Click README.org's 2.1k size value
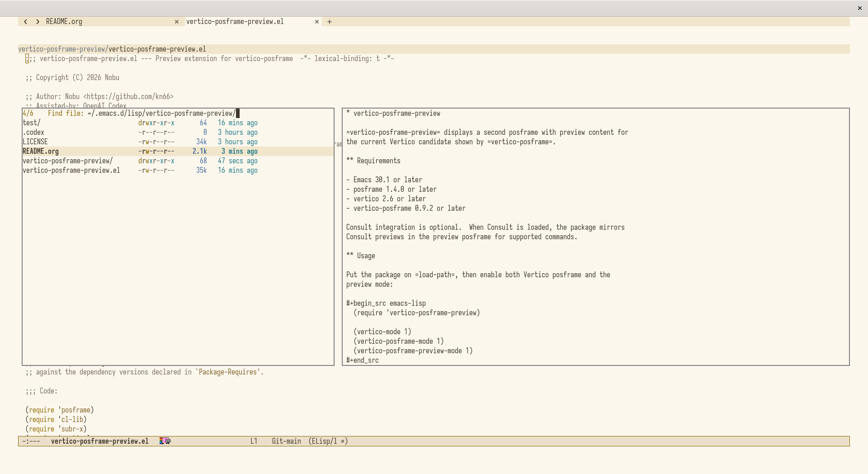The image size is (868, 474). (200, 152)
